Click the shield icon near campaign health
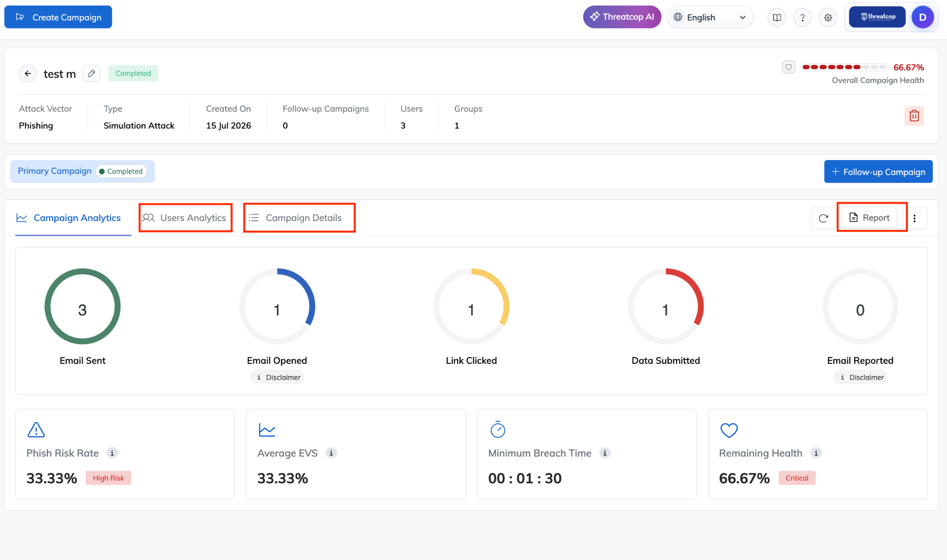 coord(788,67)
